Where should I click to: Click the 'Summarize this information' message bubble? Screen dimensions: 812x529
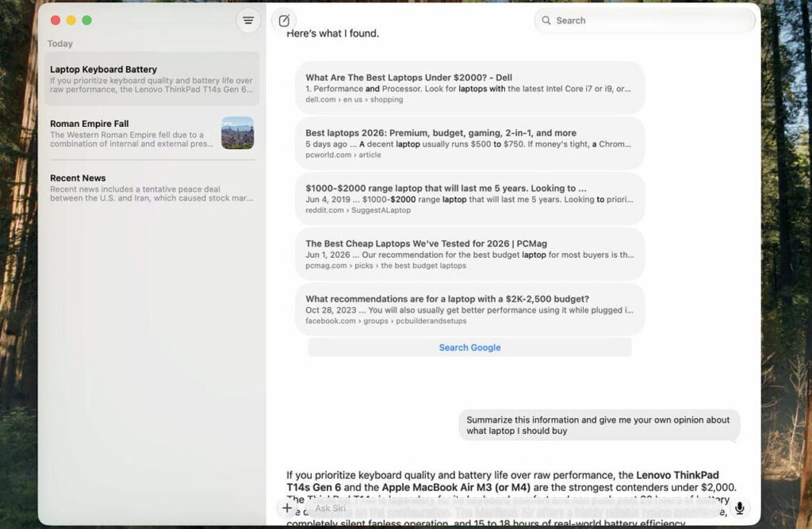(599, 425)
